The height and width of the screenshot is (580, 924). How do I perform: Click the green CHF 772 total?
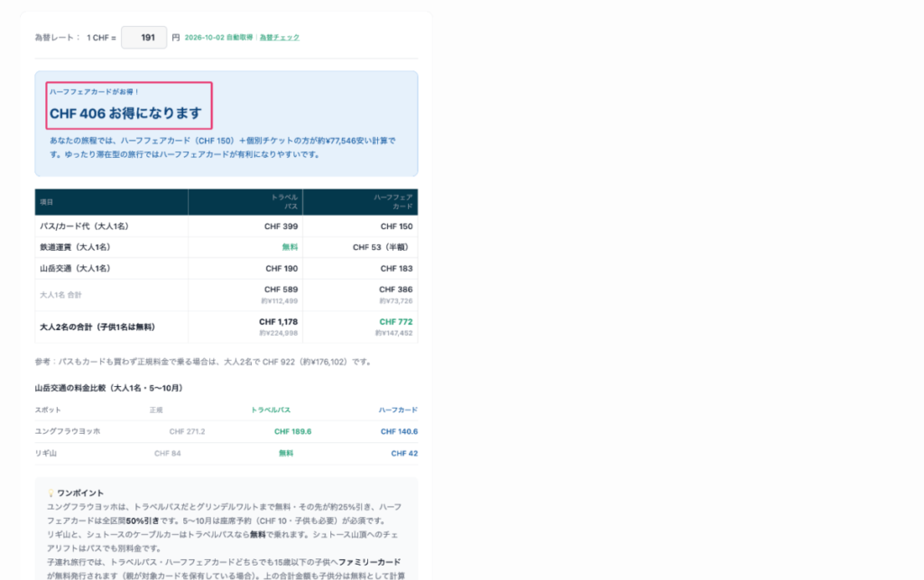pos(396,322)
